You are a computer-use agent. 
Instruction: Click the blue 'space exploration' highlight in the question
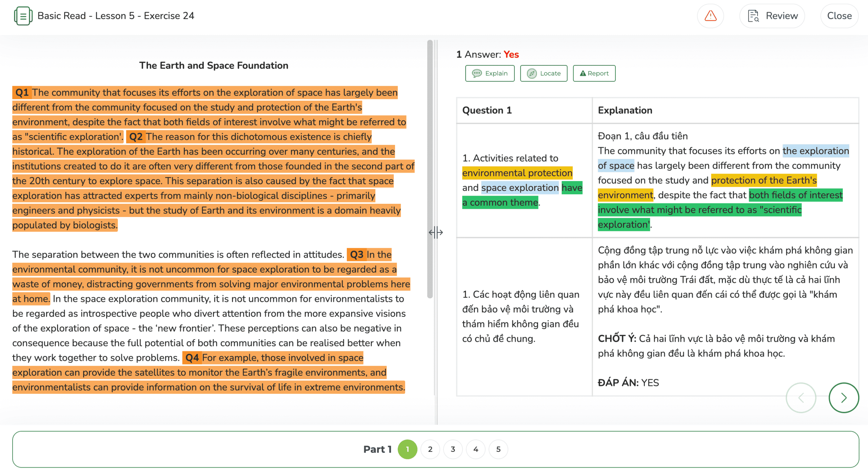(520, 188)
